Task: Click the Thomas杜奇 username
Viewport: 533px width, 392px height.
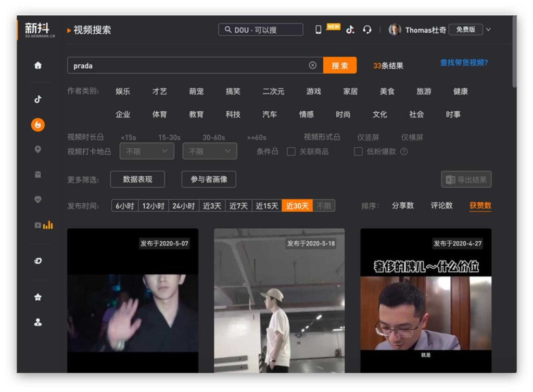Action: (x=426, y=30)
